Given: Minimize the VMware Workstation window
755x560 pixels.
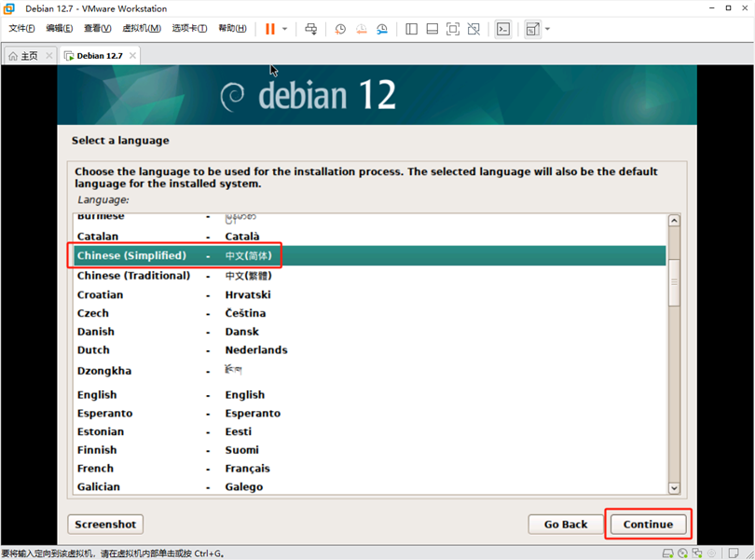Looking at the screenshot, I should (x=712, y=8).
